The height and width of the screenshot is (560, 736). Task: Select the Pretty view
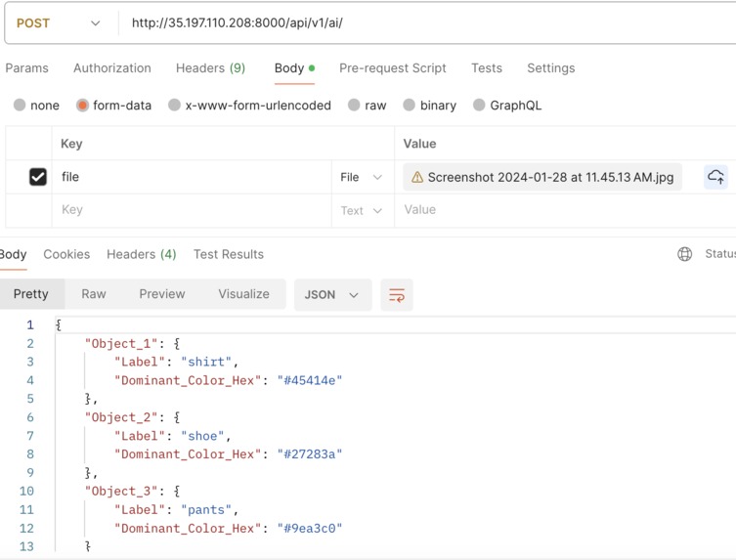(x=31, y=294)
